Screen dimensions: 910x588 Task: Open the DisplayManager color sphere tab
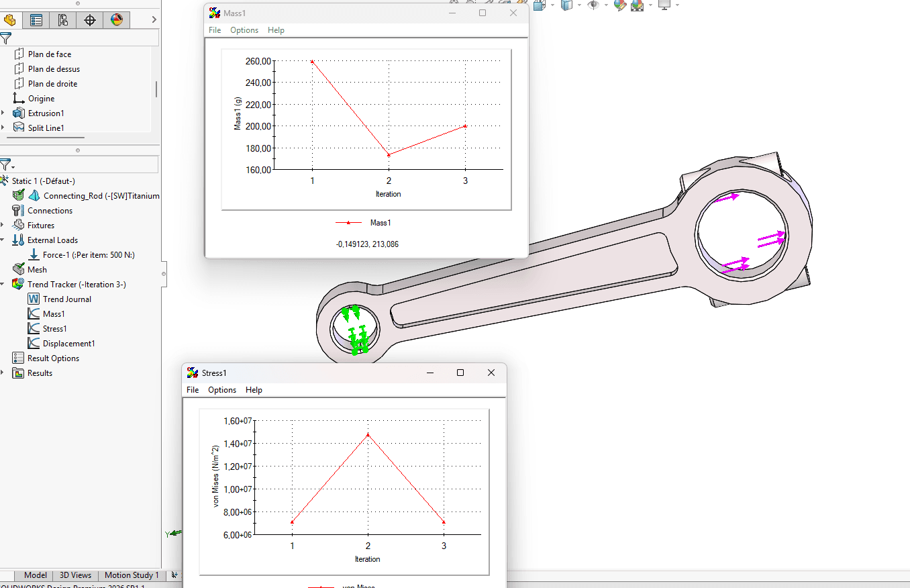(117, 20)
